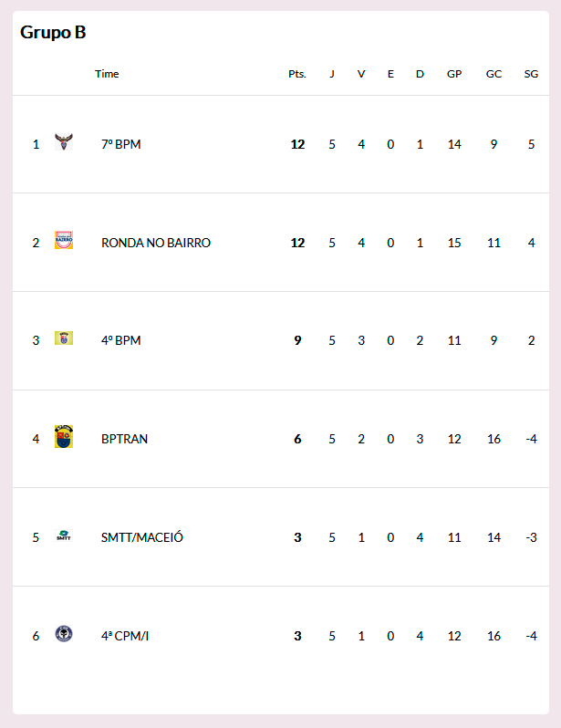Select the 4º BPM team name
Viewport: 561px width, 728px height.
coord(120,340)
